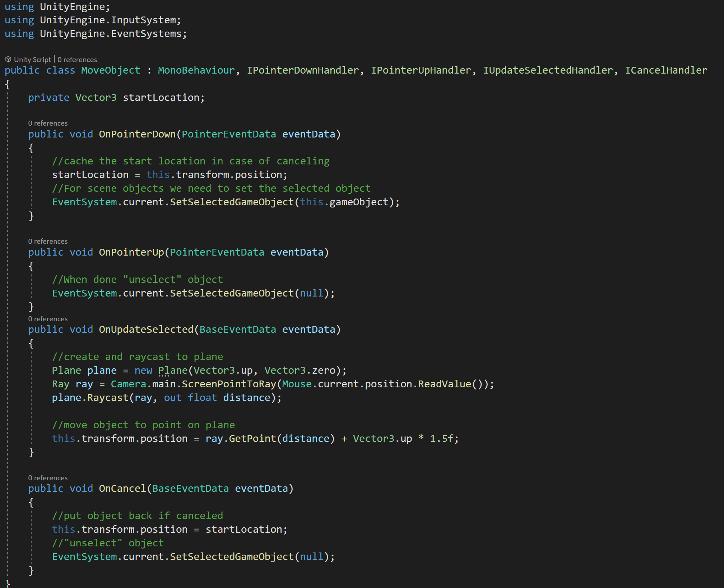This screenshot has height=588, width=724.
Task: Open "0 references" above OnUpdateSelected method
Action: point(48,319)
